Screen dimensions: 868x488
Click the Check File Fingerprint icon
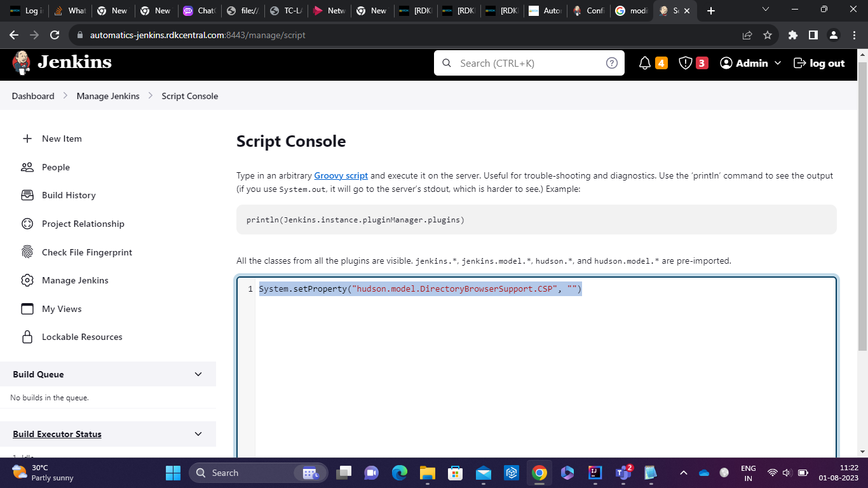coord(27,252)
